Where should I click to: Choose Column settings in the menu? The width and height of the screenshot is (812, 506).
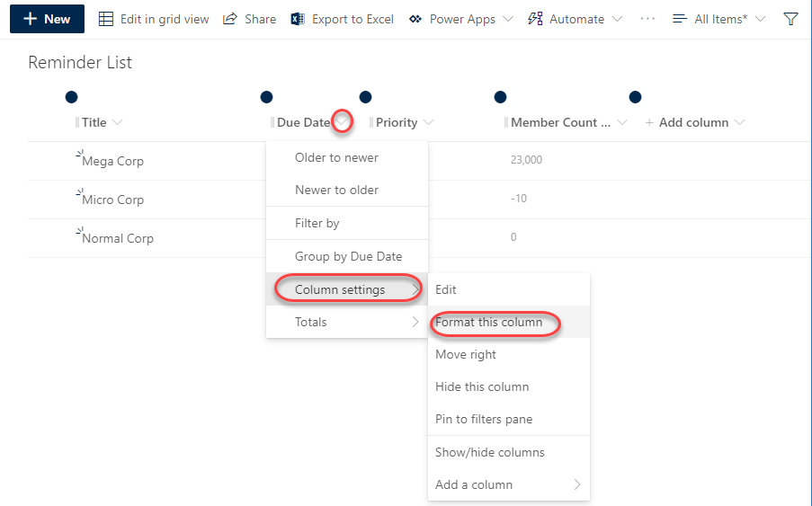click(340, 289)
